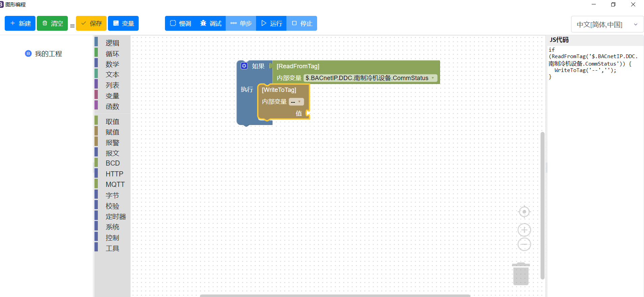Open the language dropdown 中文[简体,中国]

(x=607, y=25)
